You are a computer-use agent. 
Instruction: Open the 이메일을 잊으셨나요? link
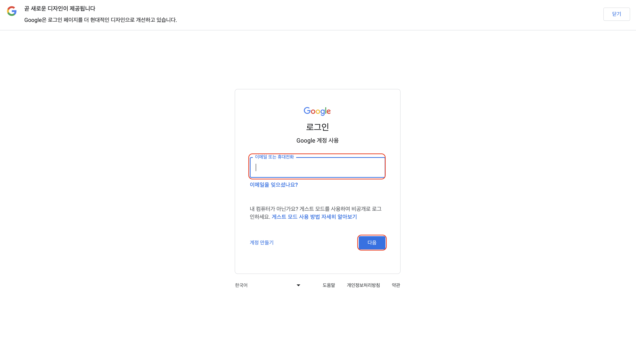click(274, 185)
